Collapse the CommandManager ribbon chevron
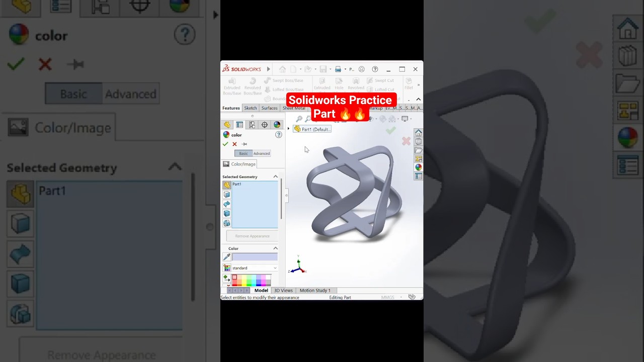 (418, 99)
